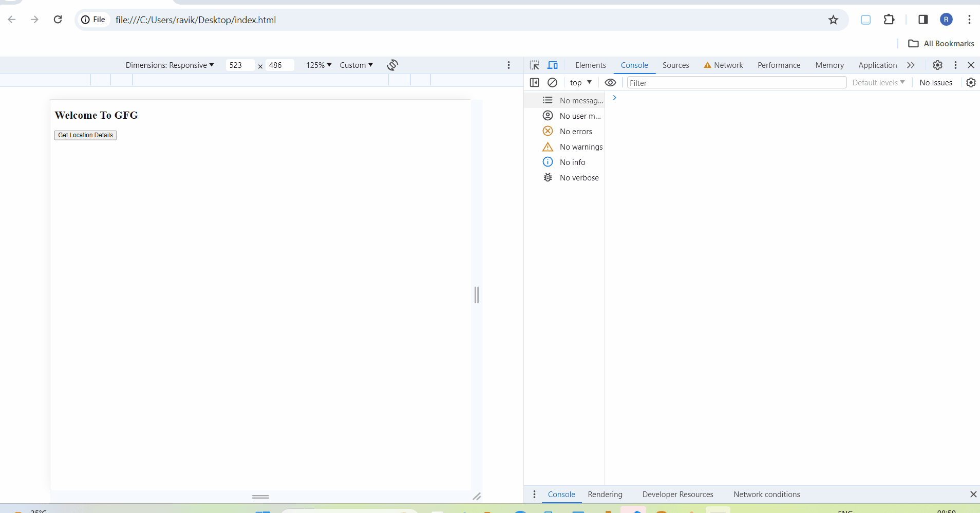Toggle console sidebar icon
Screen dimensions: 980x513
(x=534, y=82)
